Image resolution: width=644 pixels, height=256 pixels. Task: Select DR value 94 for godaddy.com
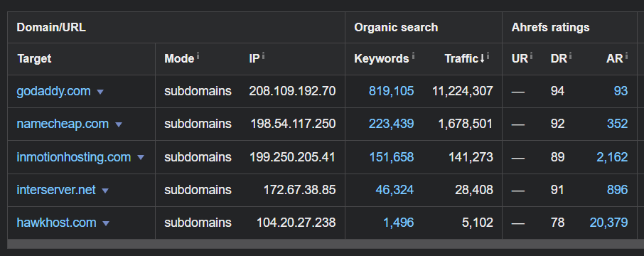coord(557,91)
